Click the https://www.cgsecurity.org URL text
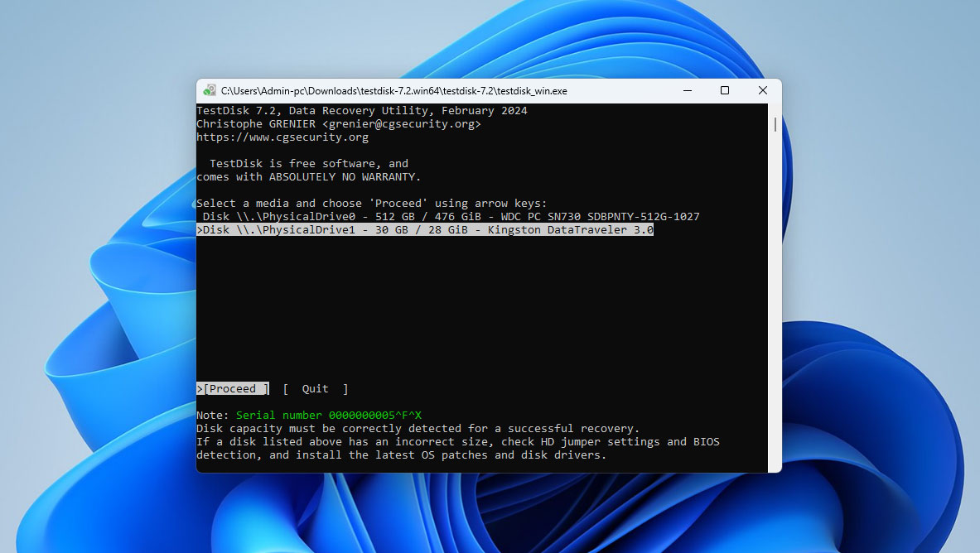The height and width of the screenshot is (553, 980). (x=282, y=137)
